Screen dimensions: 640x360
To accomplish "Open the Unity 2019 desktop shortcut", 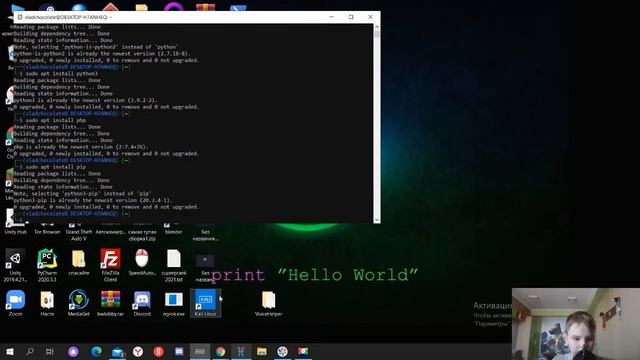I will (x=16, y=265).
